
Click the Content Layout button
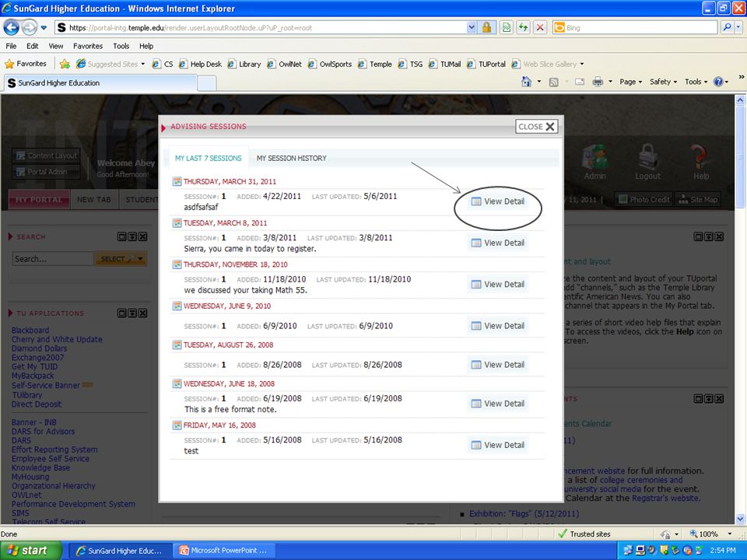tap(46, 156)
